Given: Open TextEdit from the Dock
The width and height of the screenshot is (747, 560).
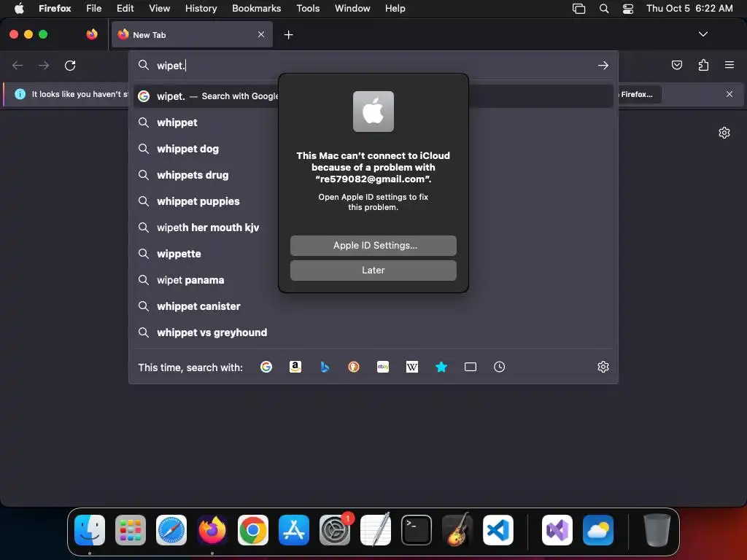Looking at the screenshot, I should [376, 530].
